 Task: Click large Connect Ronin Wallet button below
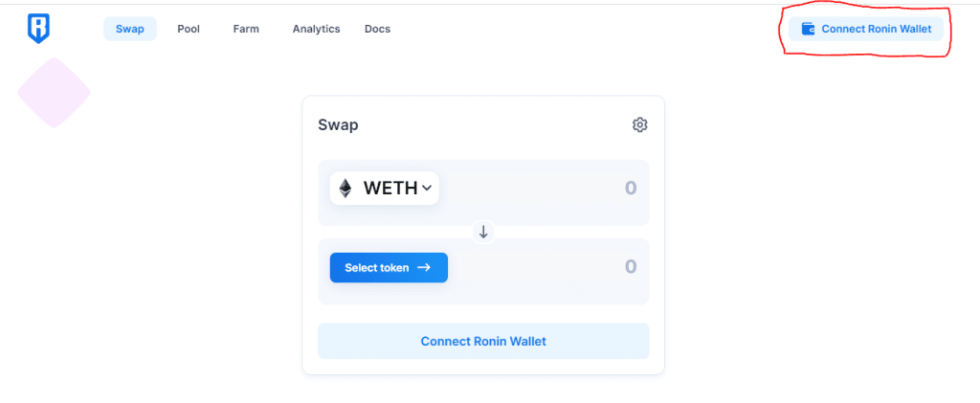pos(483,341)
